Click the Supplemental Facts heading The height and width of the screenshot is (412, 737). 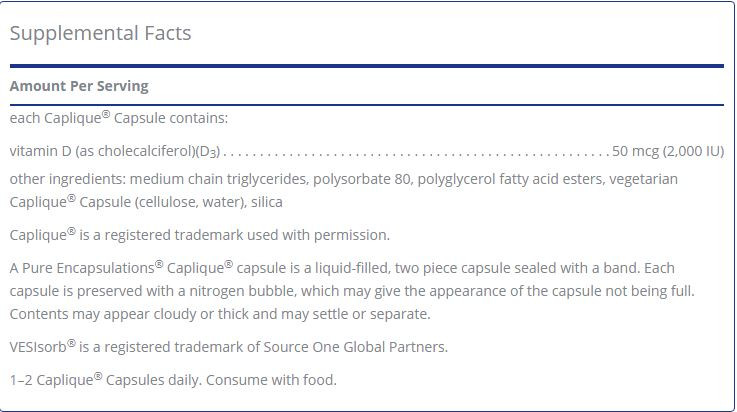point(101,34)
